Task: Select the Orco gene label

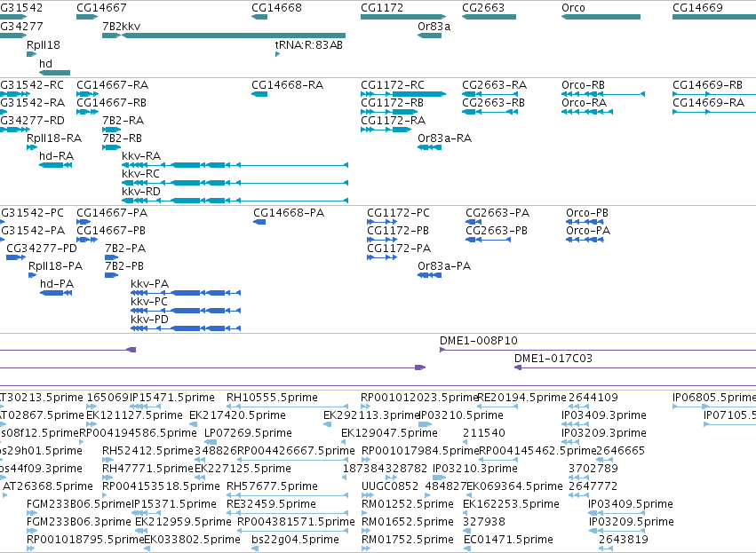Action: click(573, 8)
